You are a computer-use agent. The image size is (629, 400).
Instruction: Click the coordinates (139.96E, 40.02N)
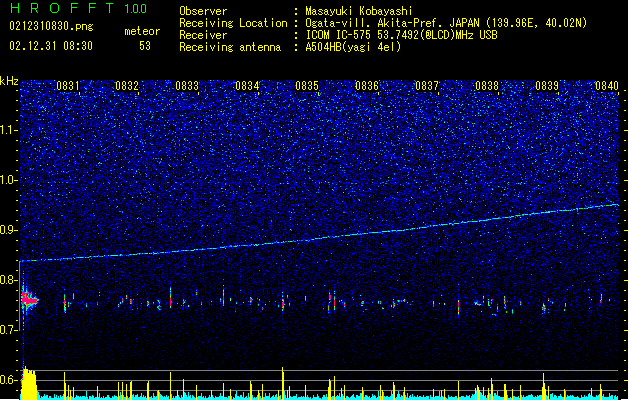(x=536, y=23)
